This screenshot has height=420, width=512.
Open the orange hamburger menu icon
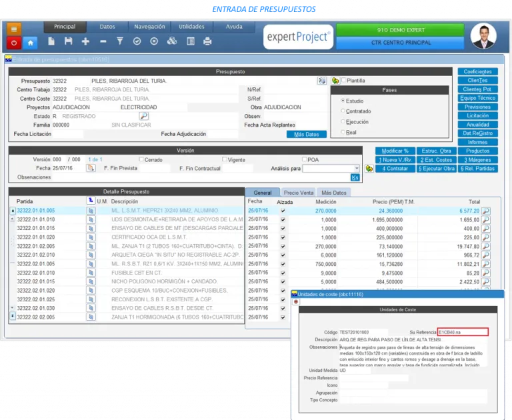click(14, 29)
